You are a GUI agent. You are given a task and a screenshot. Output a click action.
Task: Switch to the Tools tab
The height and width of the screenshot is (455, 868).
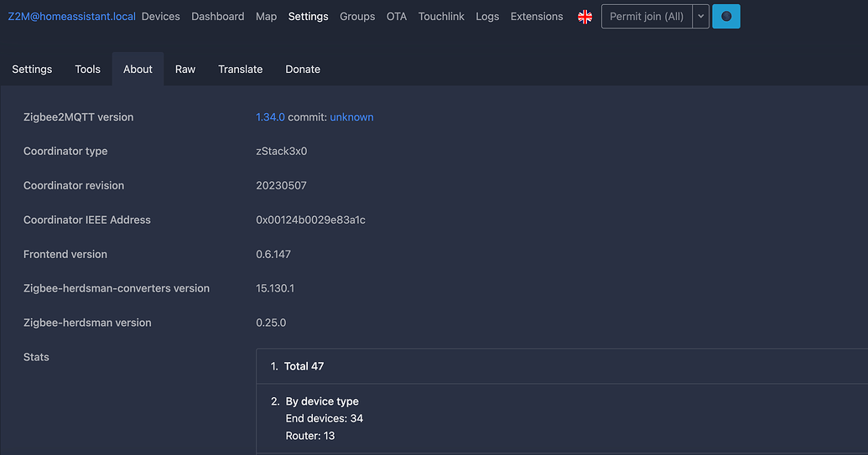pos(87,69)
